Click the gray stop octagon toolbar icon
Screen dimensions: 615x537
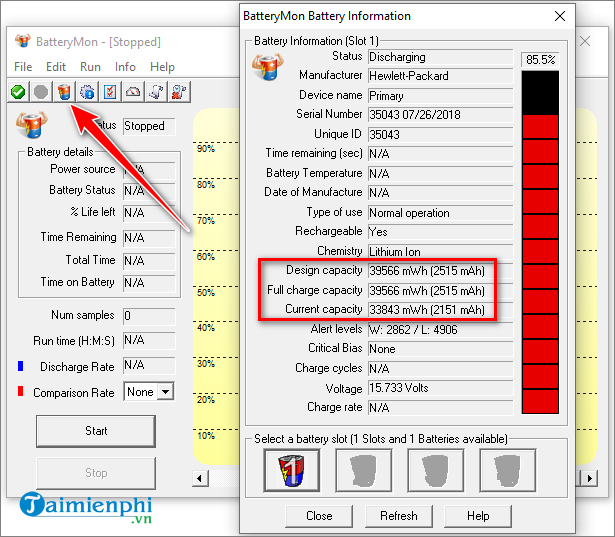click(41, 92)
